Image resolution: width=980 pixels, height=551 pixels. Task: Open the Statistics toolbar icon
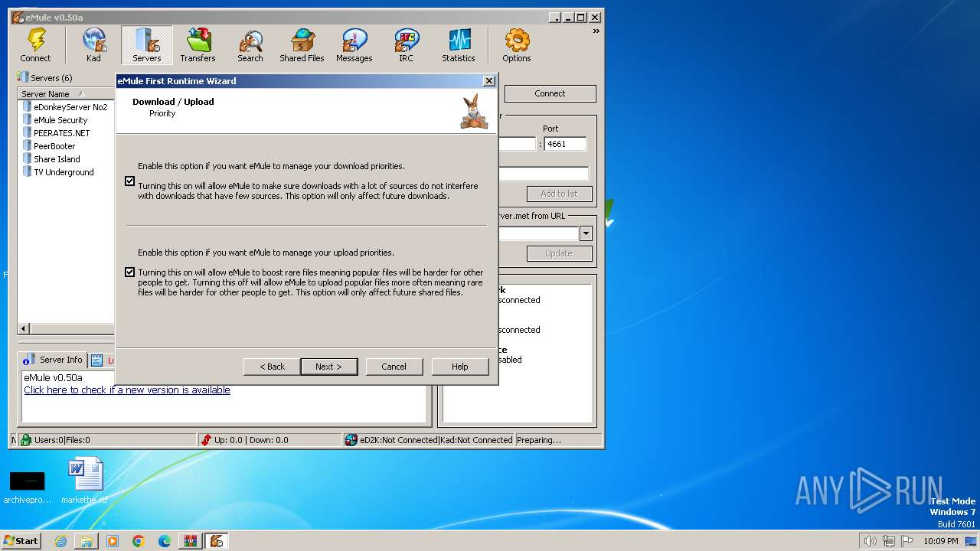[x=459, y=45]
